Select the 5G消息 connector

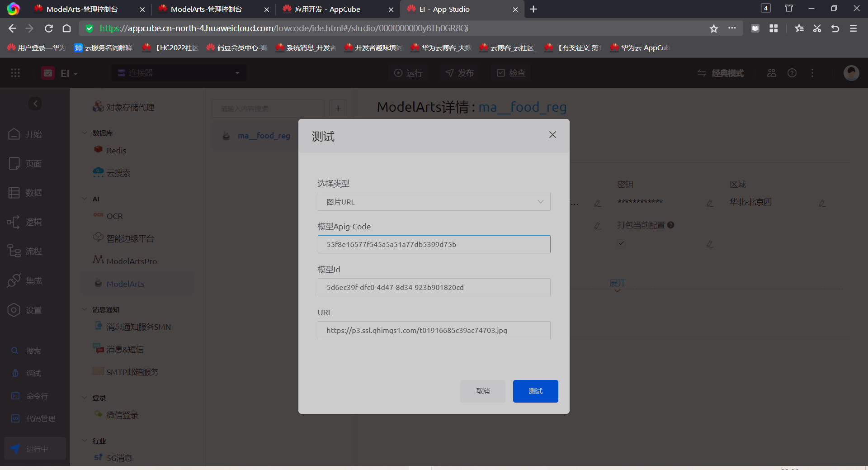(113, 458)
